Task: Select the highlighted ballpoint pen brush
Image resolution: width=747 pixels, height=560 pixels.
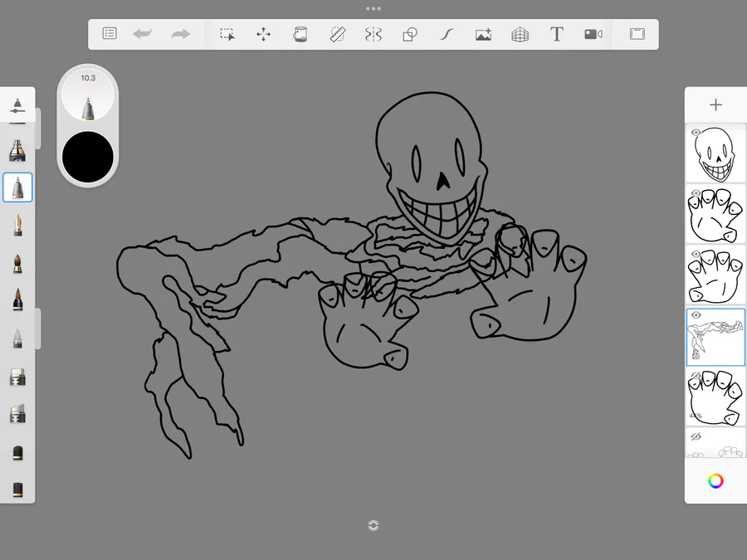Action: 17,187
